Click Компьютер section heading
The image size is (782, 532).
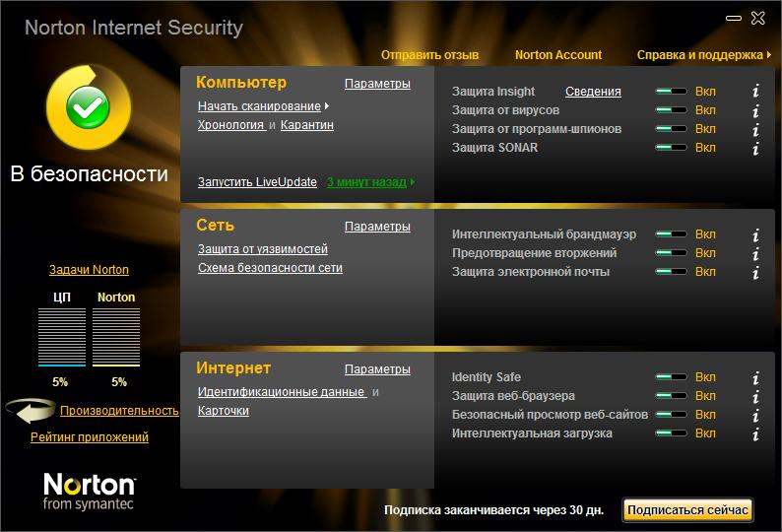pos(241,83)
